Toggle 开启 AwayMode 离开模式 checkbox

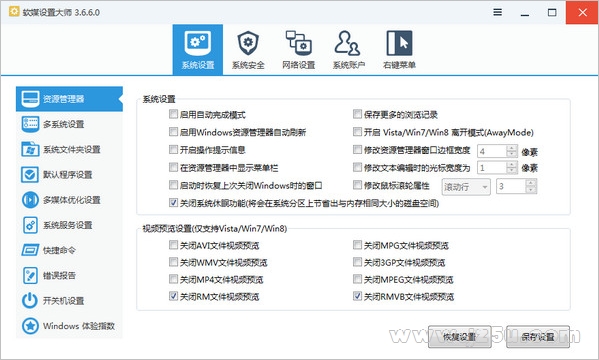pos(357,132)
